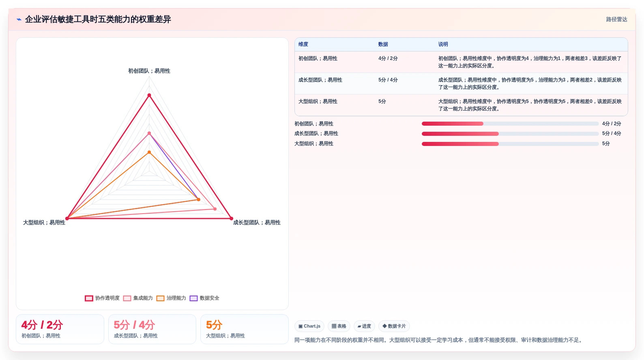644x360 pixels.
Task: Click the 成长型团队；易用性 label left of progress bars
Action: 316,133
